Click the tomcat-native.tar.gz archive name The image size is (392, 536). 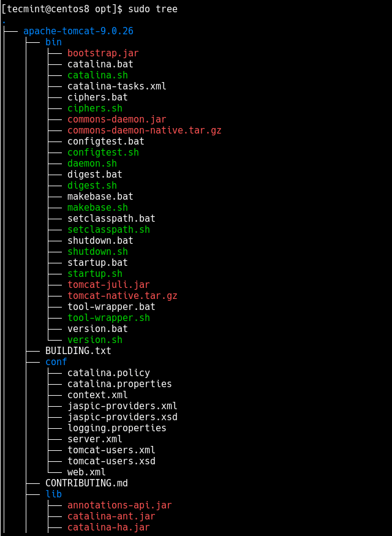[122, 296]
